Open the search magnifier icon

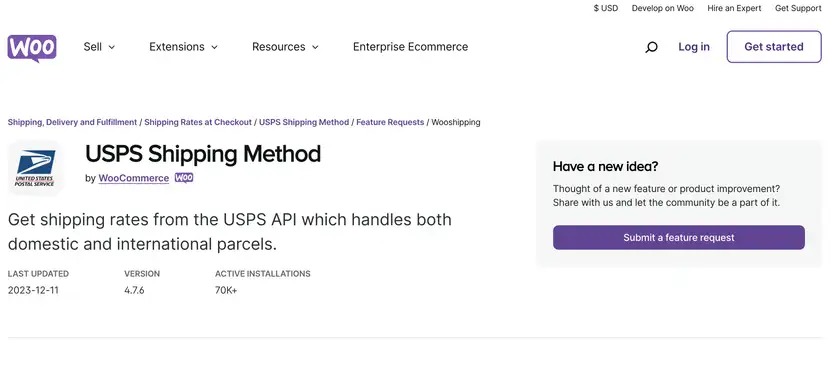651,47
